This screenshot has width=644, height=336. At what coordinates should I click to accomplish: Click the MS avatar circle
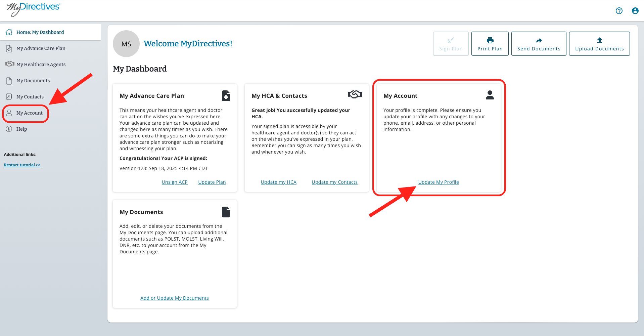126,44
